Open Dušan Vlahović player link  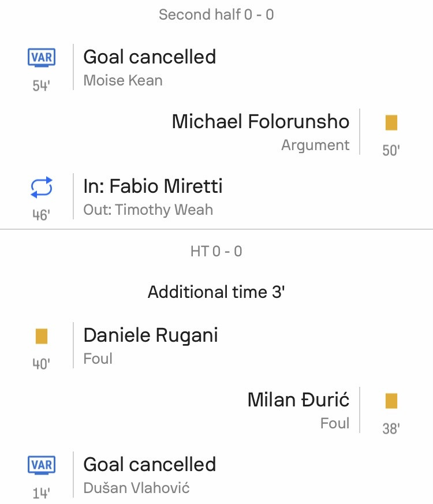click(136, 488)
